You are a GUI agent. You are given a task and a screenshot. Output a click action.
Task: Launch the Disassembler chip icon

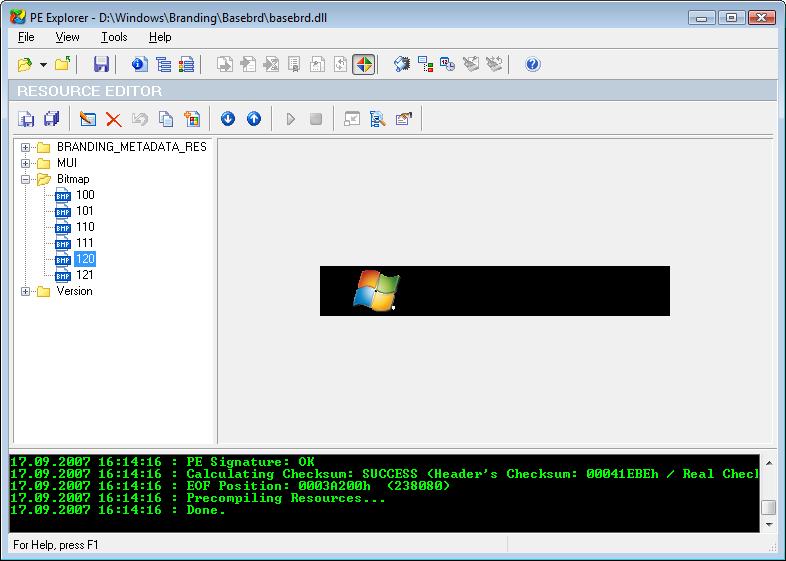[402, 64]
